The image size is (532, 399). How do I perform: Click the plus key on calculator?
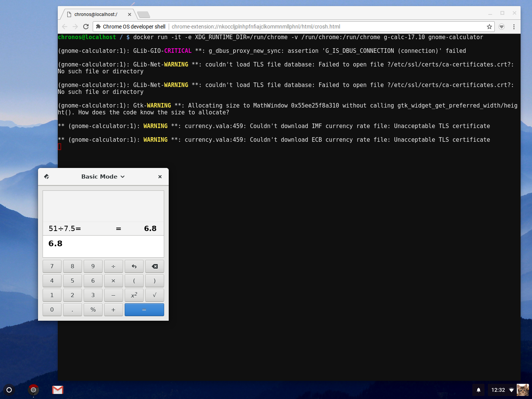click(x=114, y=310)
